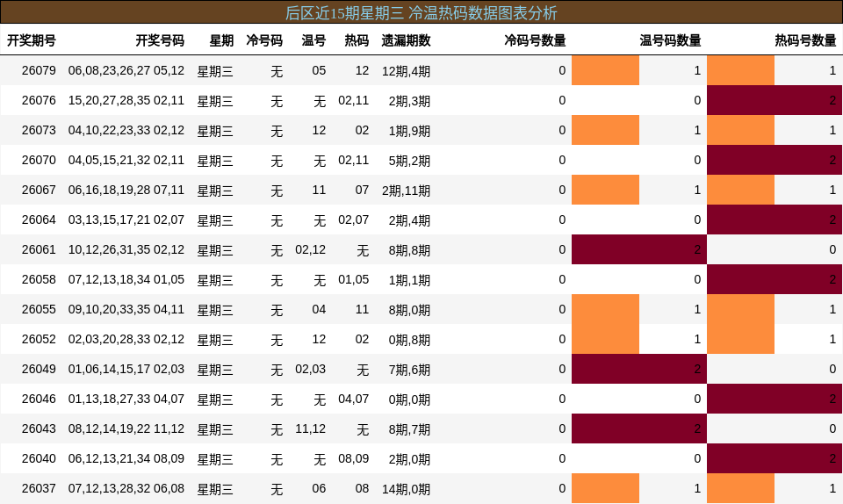Select missed periods 2期,0期 in row 26040
Viewport: 843px width, 504px height.
click(x=409, y=459)
